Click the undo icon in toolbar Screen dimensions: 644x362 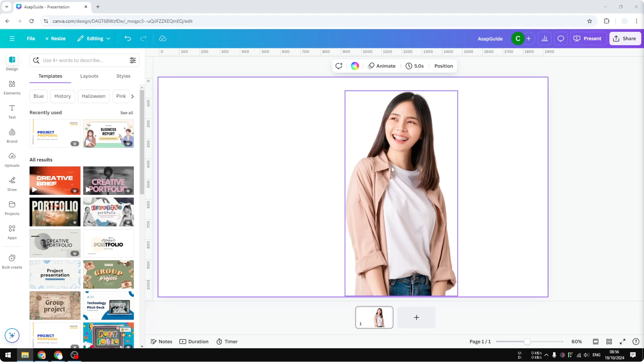click(x=128, y=38)
